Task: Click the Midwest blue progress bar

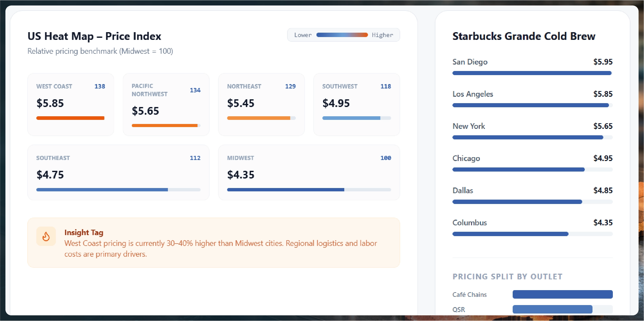Action: click(285, 190)
